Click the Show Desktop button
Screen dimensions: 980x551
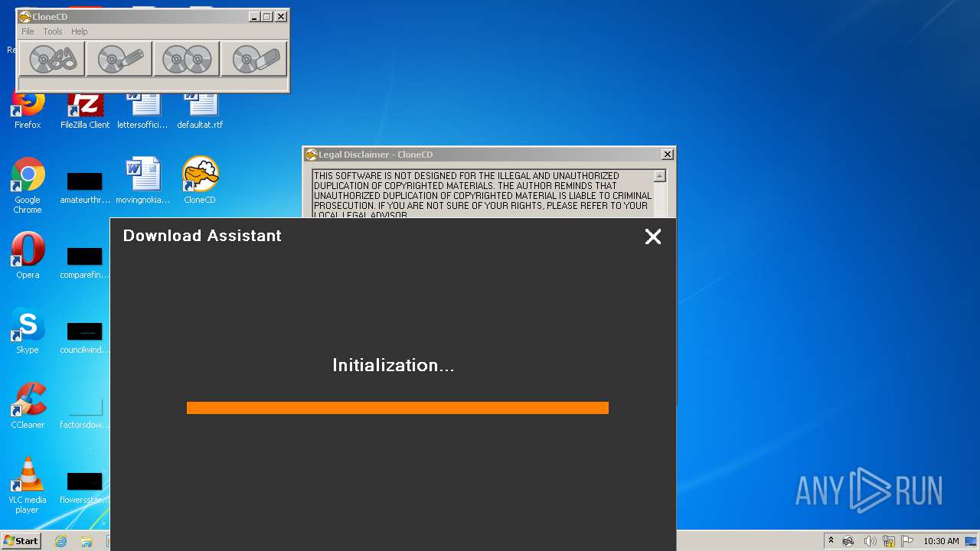click(x=972, y=541)
